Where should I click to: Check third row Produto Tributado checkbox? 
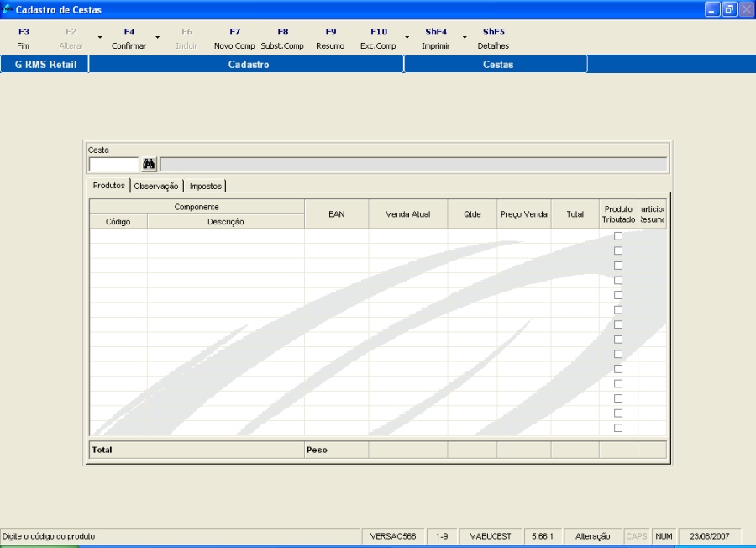[x=618, y=266]
